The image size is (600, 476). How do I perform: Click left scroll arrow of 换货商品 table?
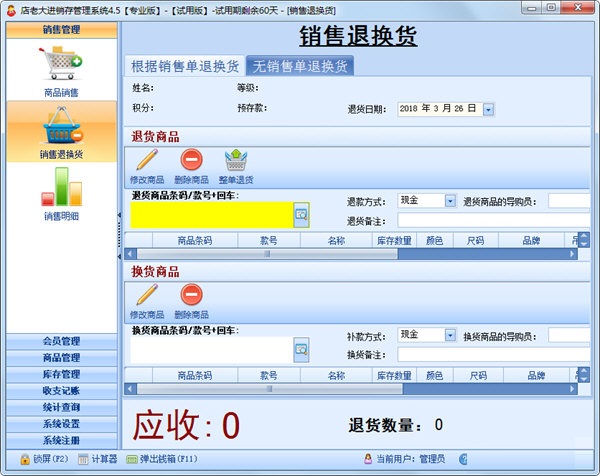[130, 389]
